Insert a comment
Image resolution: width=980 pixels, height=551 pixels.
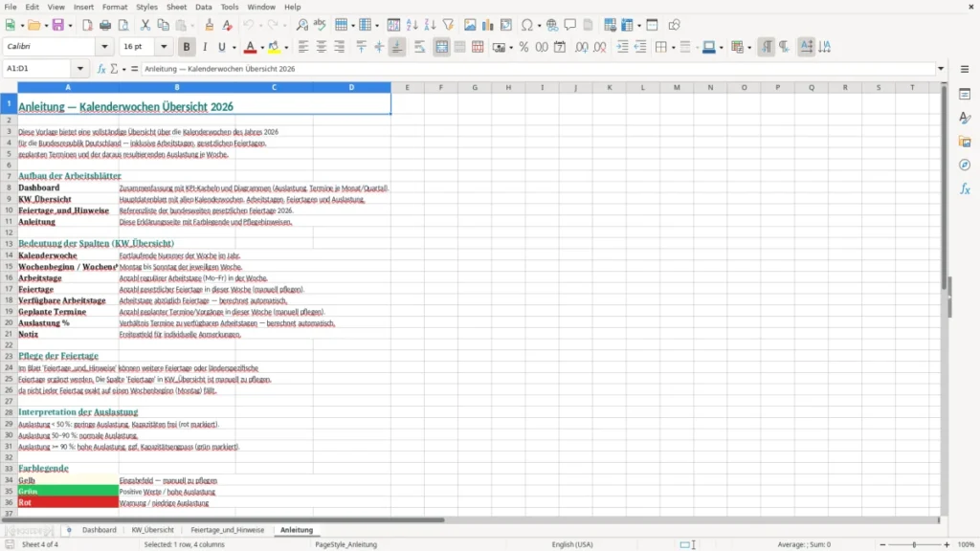point(570,25)
